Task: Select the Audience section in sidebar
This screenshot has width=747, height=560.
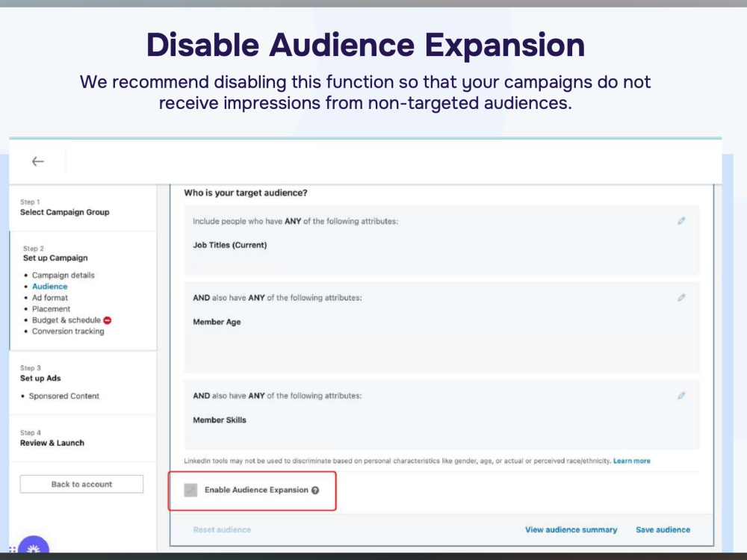Action: (x=49, y=287)
